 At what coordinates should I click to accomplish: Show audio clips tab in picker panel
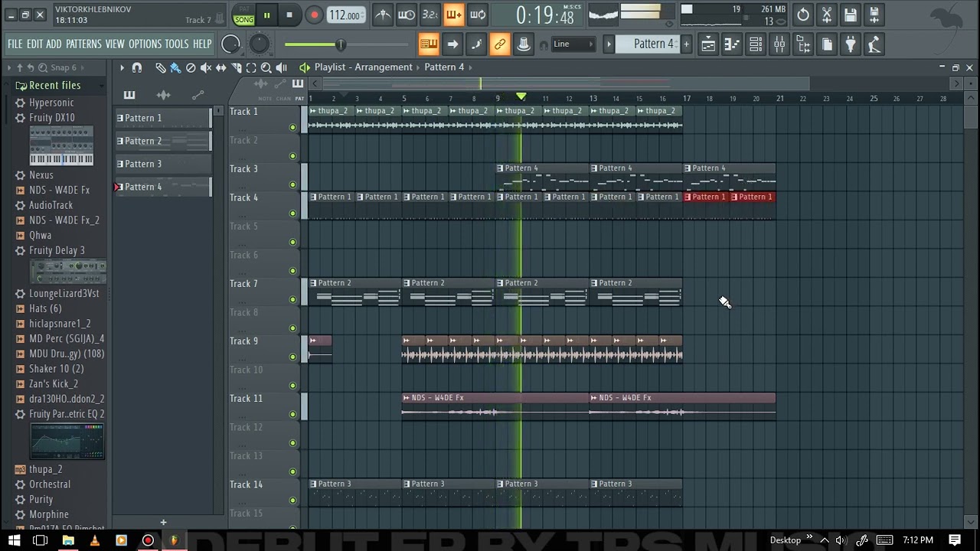point(163,95)
